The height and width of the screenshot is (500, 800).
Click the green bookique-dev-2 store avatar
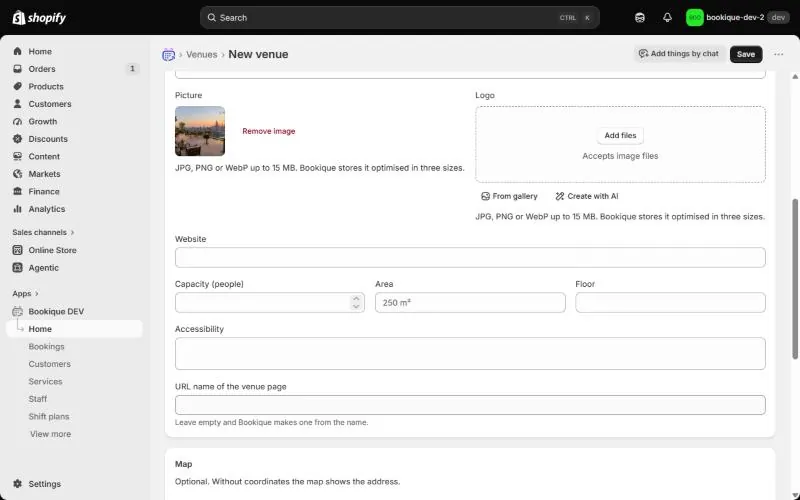pyautogui.click(x=694, y=18)
